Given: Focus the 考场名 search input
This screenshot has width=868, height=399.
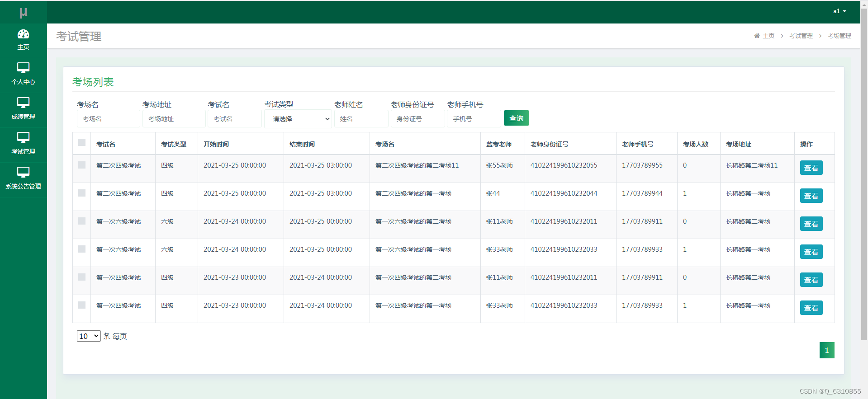Looking at the screenshot, I should (x=109, y=119).
